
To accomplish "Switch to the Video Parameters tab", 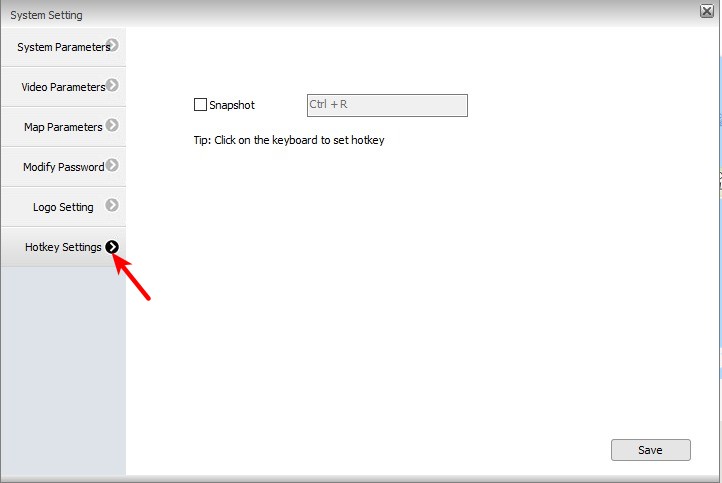I will [x=60, y=87].
